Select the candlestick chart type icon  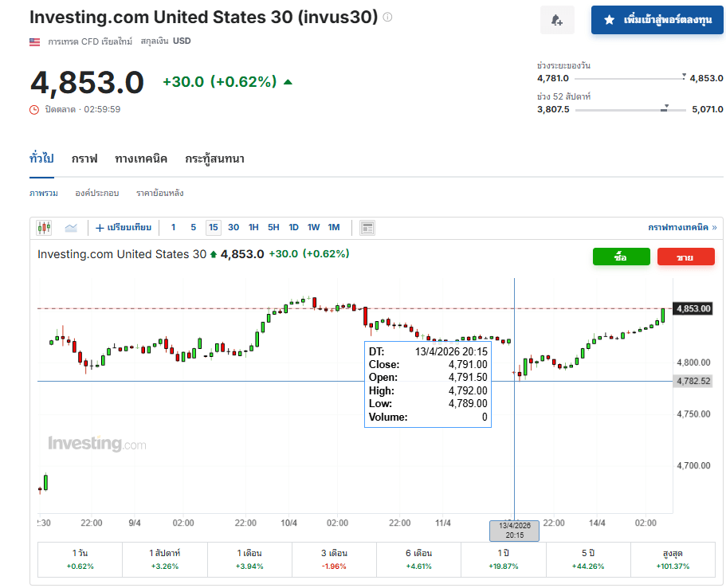(x=45, y=227)
